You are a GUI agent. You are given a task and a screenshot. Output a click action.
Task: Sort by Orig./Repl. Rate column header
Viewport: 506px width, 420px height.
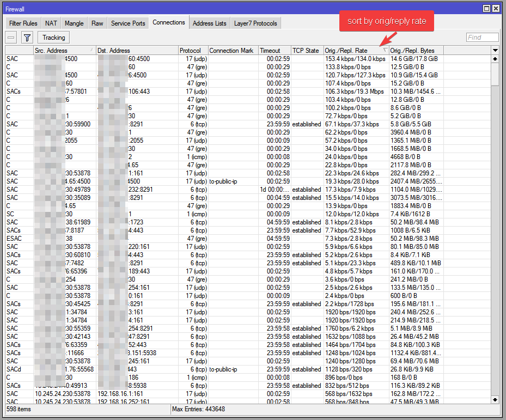(356, 51)
